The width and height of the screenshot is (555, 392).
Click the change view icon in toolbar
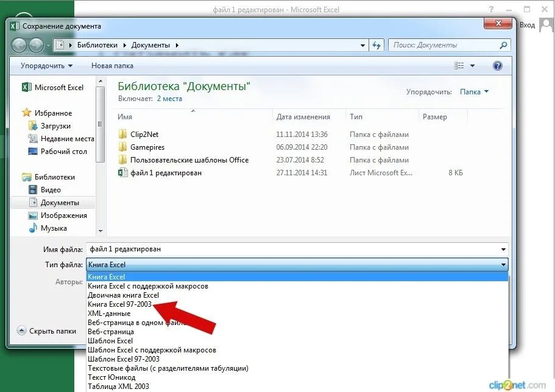[459, 66]
